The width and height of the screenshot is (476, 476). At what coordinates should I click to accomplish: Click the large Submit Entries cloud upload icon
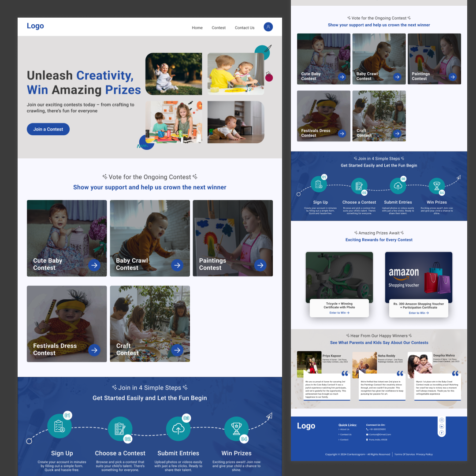(x=178, y=428)
